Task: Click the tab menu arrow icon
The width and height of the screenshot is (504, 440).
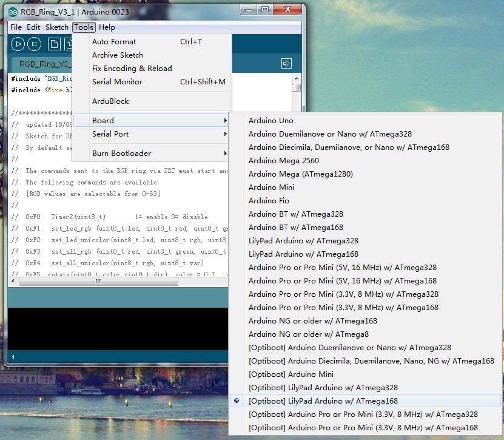Action: [x=286, y=63]
